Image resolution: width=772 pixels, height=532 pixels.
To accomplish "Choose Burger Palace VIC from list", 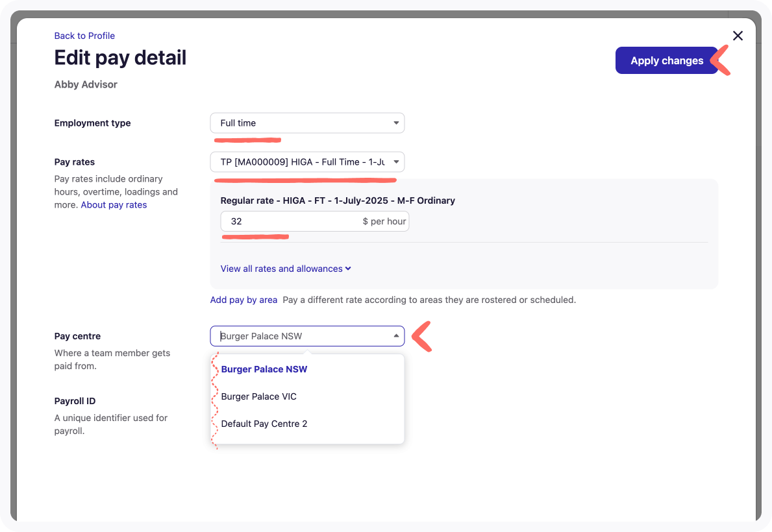I will [x=259, y=396].
